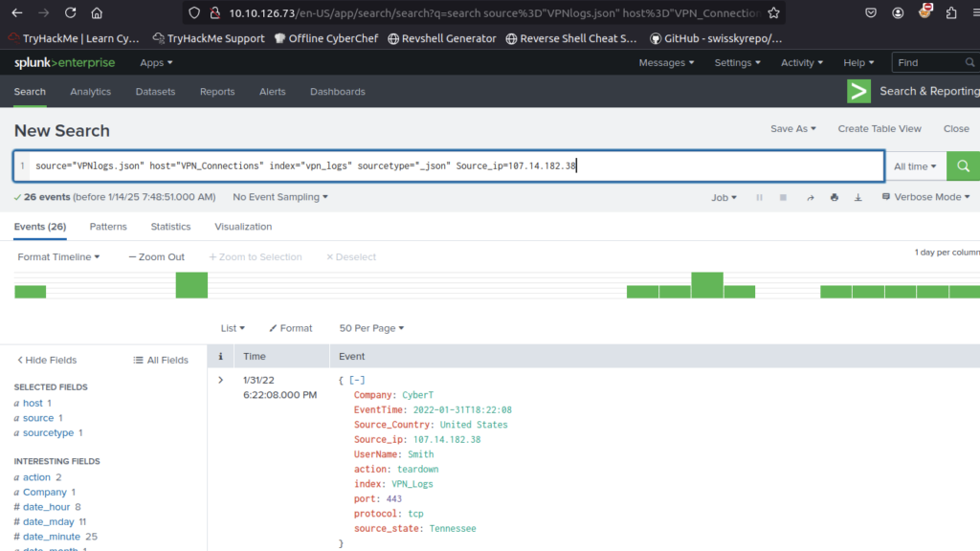This screenshot has width=980, height=551.
Task: Select the Visualization results tab
Action: 243,227
